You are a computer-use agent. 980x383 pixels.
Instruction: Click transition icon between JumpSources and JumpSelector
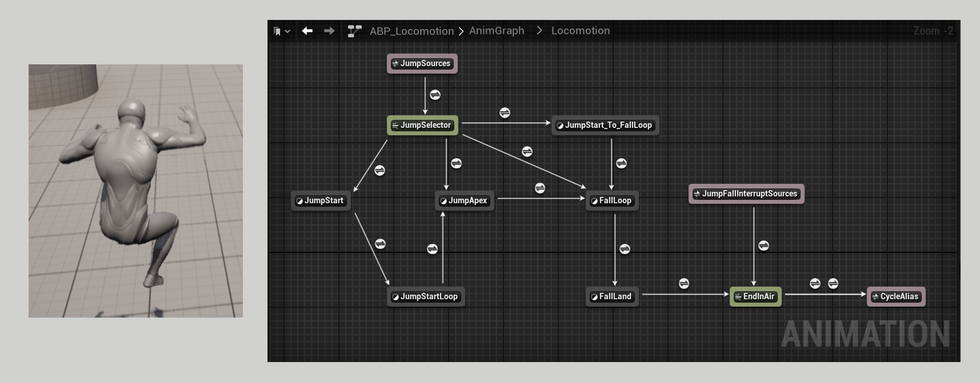click(x=435, y=95)
